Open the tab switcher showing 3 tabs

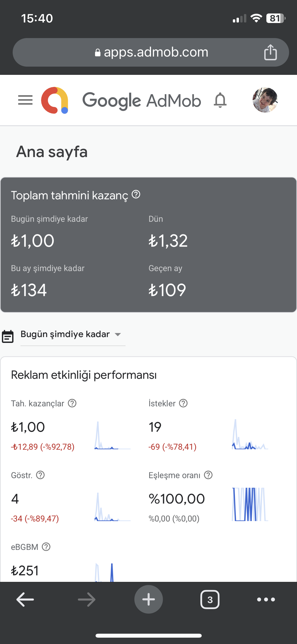pos(210,599)
